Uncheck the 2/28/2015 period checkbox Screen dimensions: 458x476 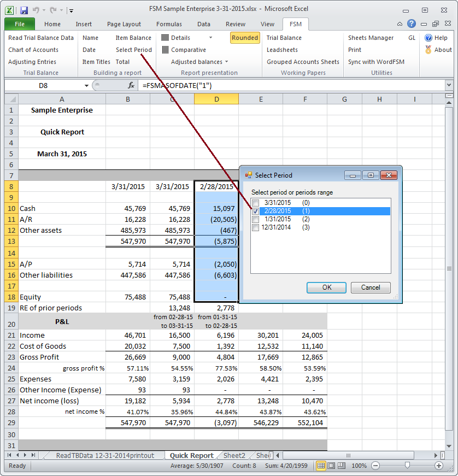click(x=255, y=211)
